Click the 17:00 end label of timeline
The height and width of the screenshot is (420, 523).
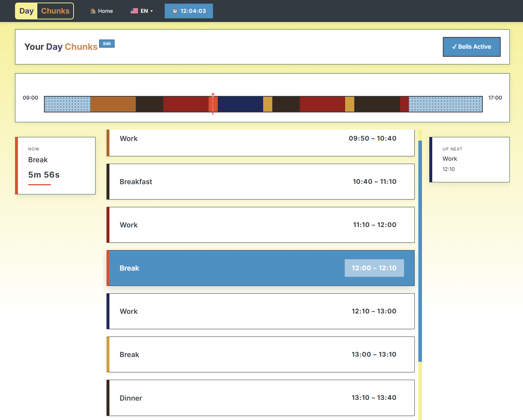(495, 98)
